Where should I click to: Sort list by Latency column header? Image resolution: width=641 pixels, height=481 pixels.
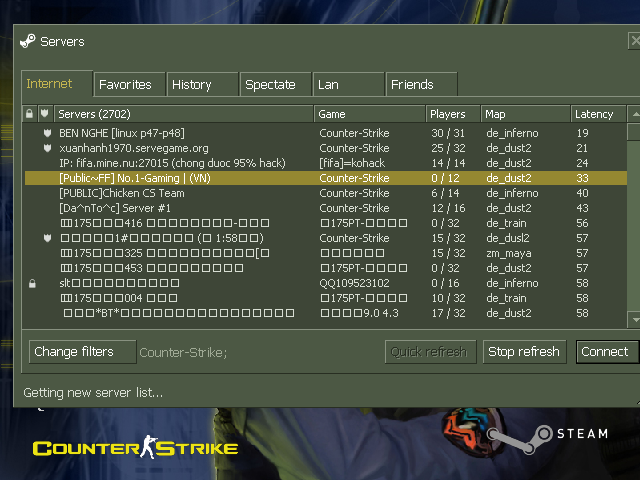(x=598, y=114)
